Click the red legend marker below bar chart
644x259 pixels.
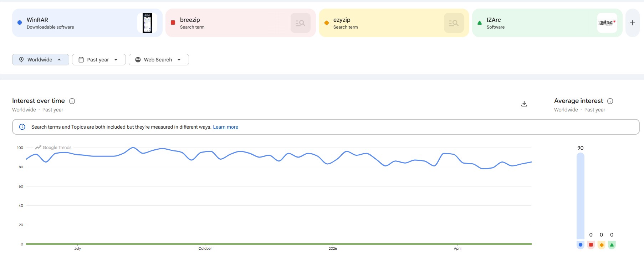(x=591, y=245)
